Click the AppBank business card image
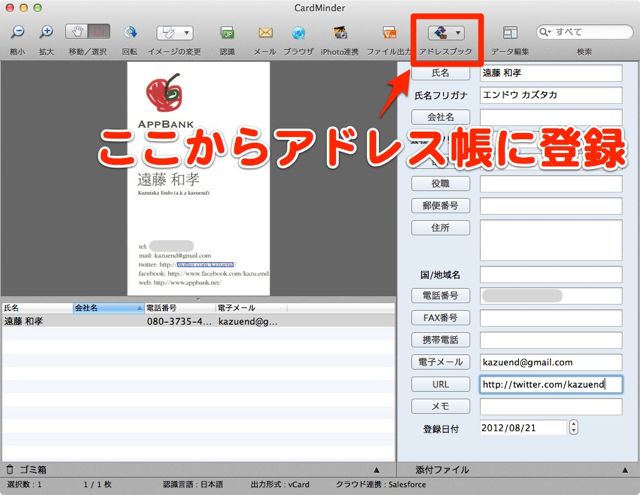Image resolution: width=640 pixels, height=495 pixels. [x=198, y=179]
